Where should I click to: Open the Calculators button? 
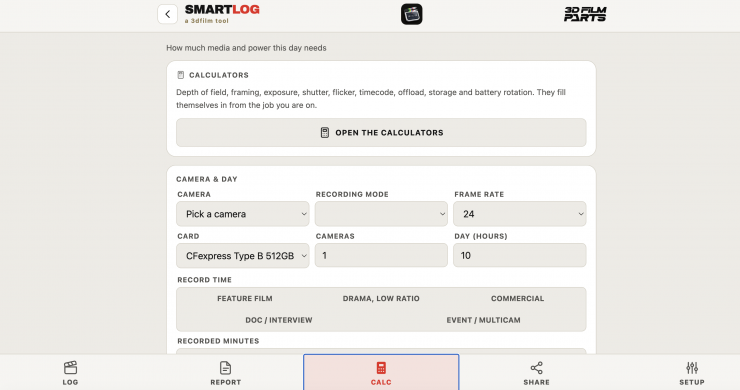coord(381,133)
